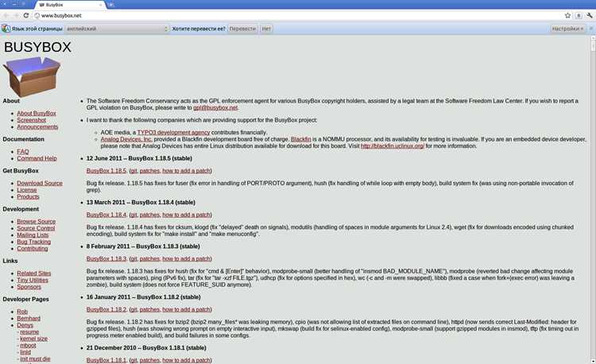Viewport: 596px width, 364px height.
Task: Open the 'BusyBox 1.18.4' release link
Action: 106,215
